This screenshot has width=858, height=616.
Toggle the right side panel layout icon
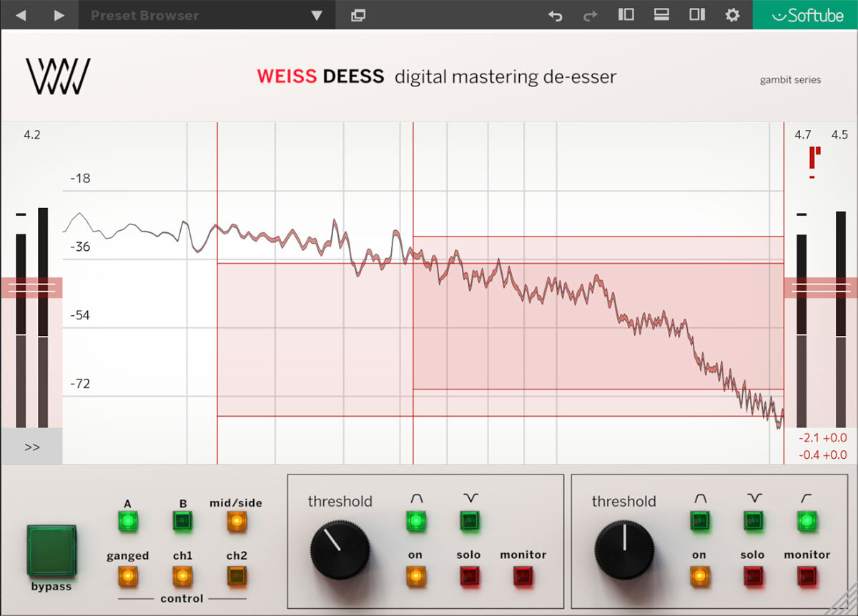697,14
